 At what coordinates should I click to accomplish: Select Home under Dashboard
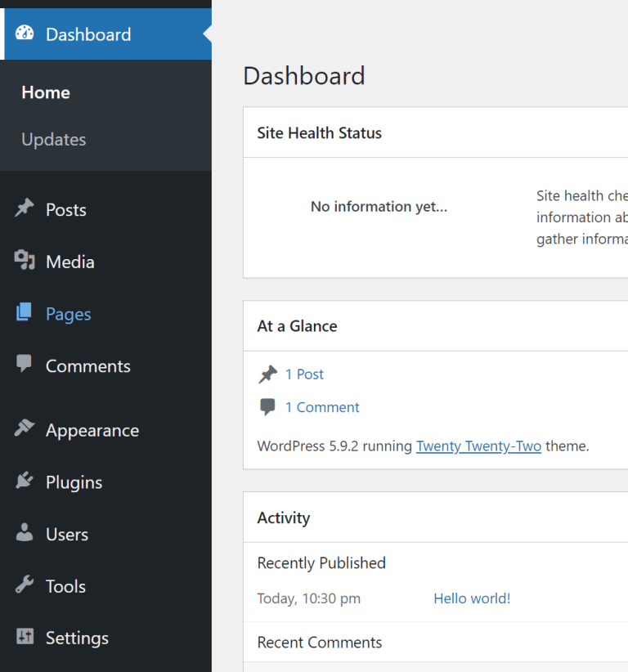click(x=45, y=92)
